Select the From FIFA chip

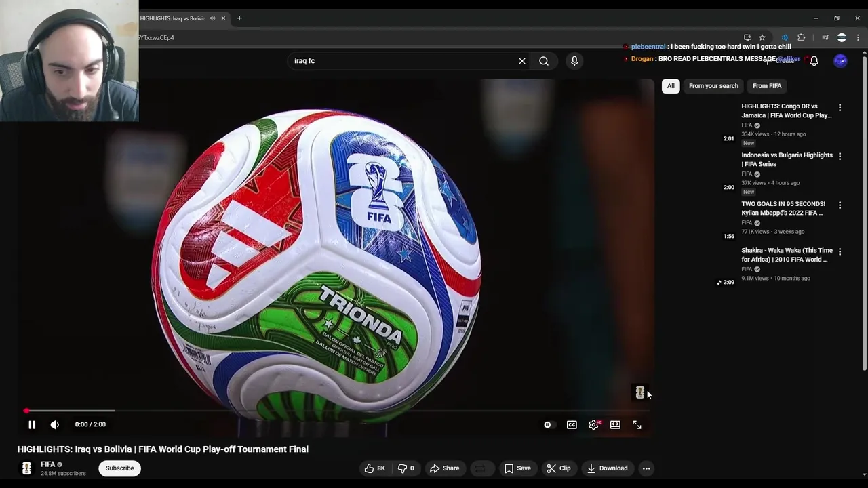coord(767,86)
